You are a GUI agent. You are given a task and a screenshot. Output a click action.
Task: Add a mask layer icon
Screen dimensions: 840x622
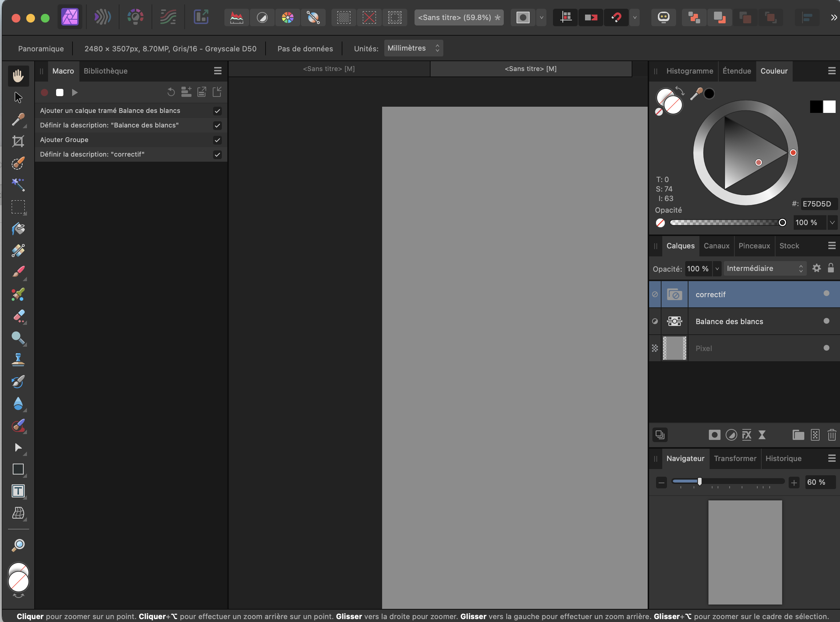point(714,435)
